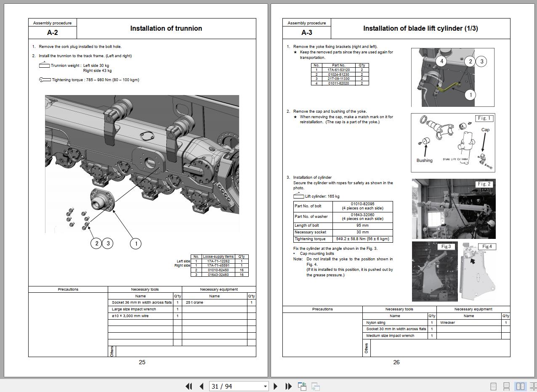Click the yoke fixing bracket image
Viewport: 537px width, 392px height.
pyautogui.click(x=453, y=77)
